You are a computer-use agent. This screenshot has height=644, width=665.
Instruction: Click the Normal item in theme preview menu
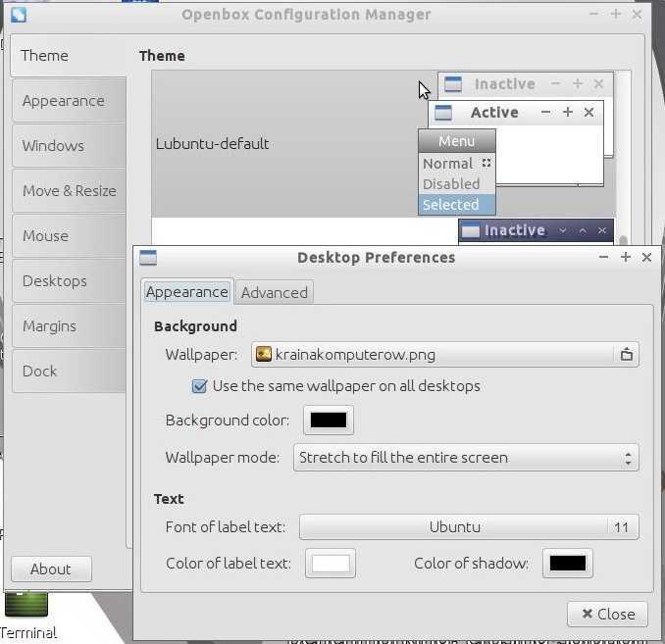click(x=457, y=164)
